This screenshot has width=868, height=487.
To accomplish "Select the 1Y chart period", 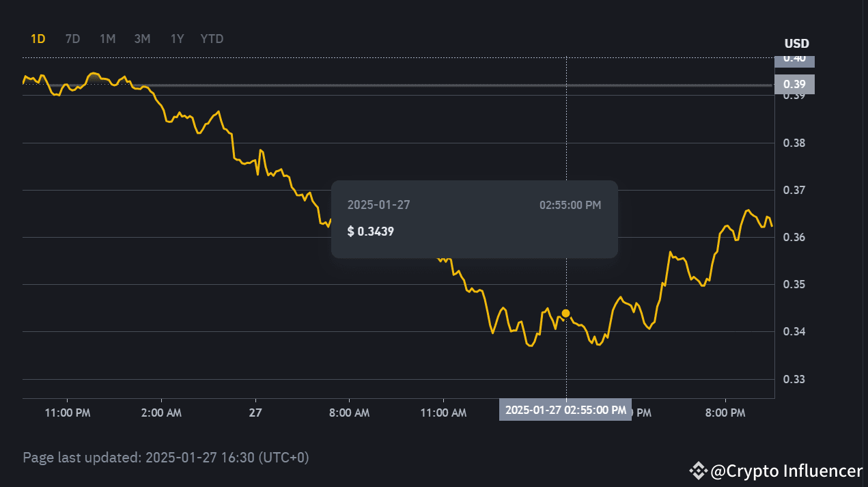I will 177,39.
